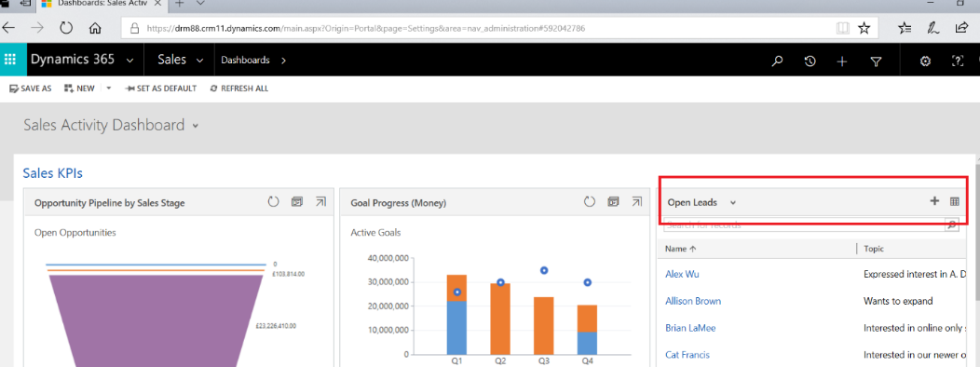The image size is (980, 367).
Task: Enlarge the Opportunity Pipeline chart
Action: pos(320,202)
